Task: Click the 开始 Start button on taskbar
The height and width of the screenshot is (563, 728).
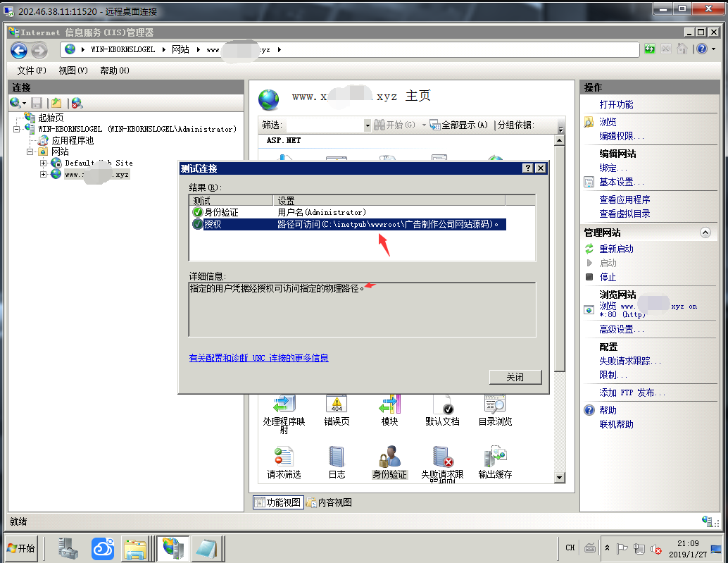Action: pyautogui.click(x=21, y=547)
